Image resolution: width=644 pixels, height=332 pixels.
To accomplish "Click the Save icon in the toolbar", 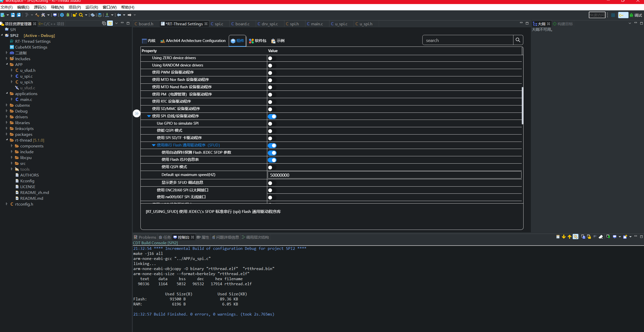I will click(12, 15).
